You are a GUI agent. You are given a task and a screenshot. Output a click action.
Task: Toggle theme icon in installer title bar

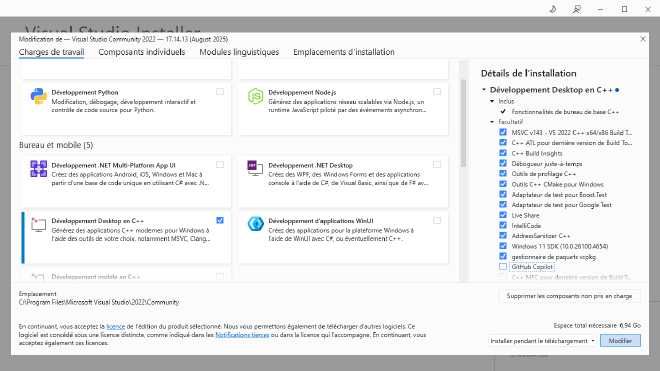tap(553, 9)
